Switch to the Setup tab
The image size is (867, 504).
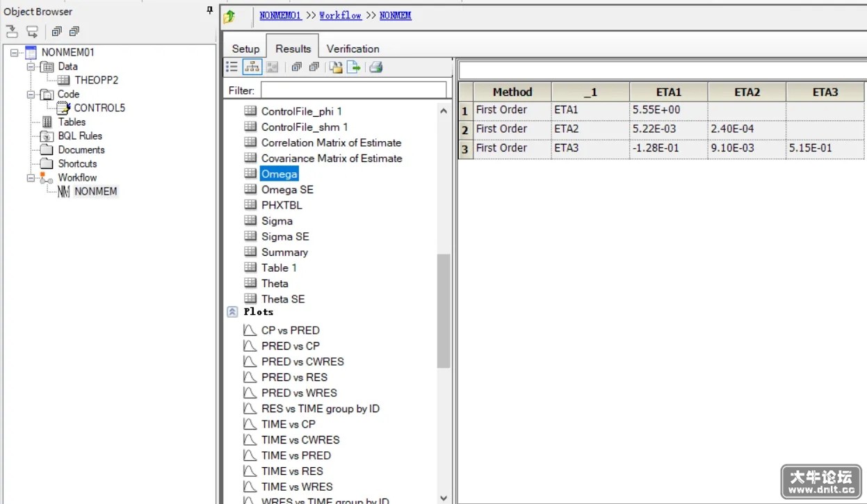coord(245,49)
